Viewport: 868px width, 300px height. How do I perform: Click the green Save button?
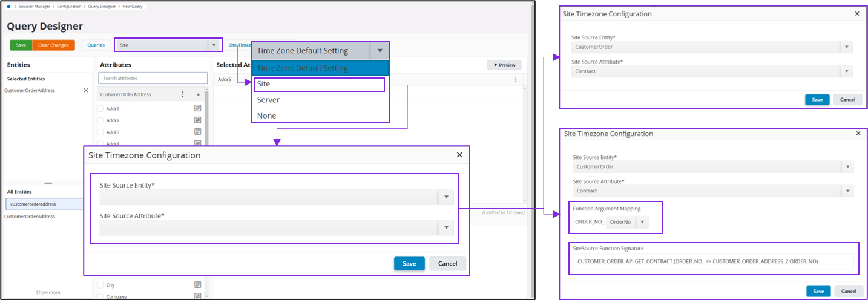pyautogui.click(x=21, y=45)
